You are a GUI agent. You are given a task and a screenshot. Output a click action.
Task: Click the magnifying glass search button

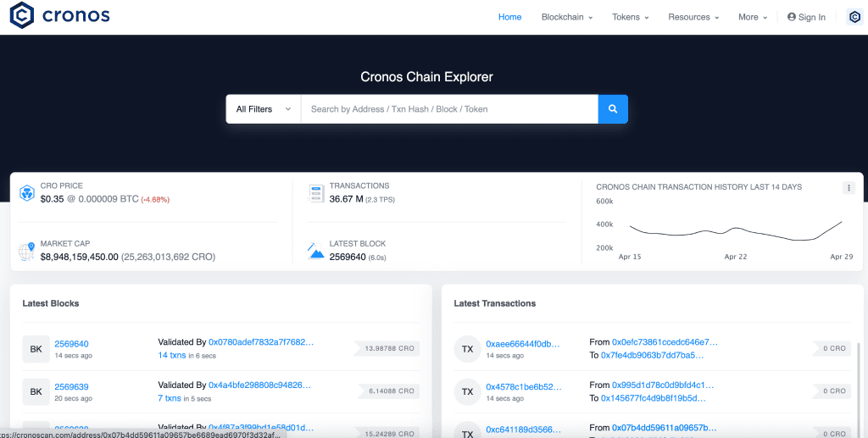[613, 109]
